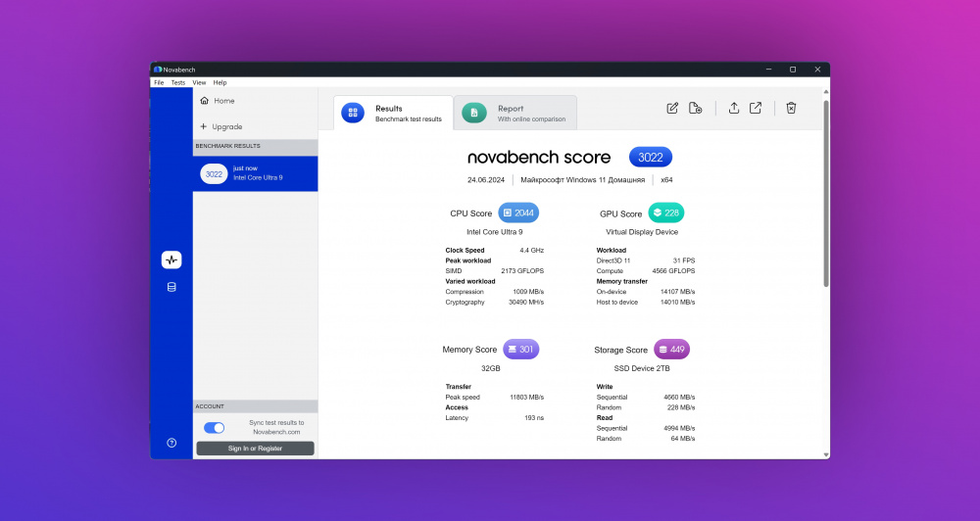Click the Storage score 449 badge
This screenshot has height=521, width=980.
pos(672,350)
